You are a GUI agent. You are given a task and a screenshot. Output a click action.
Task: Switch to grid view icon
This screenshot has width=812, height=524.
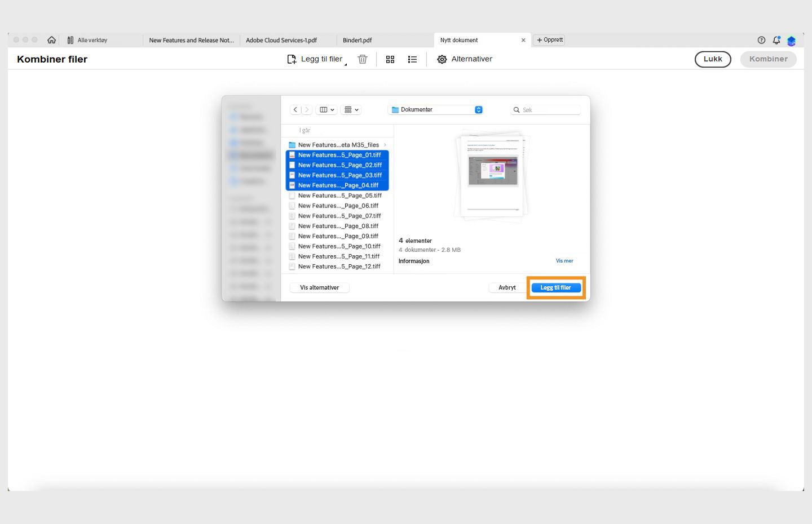tap(390, 59)
